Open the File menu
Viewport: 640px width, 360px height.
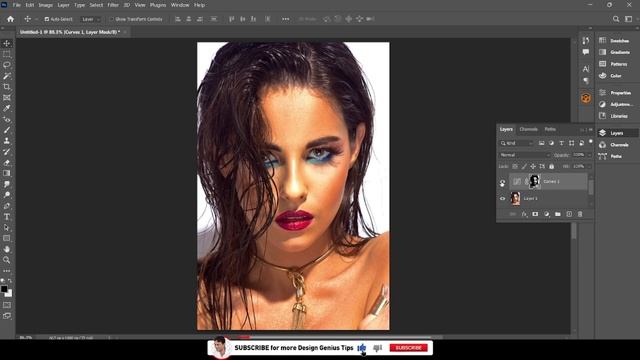(17, 5)
